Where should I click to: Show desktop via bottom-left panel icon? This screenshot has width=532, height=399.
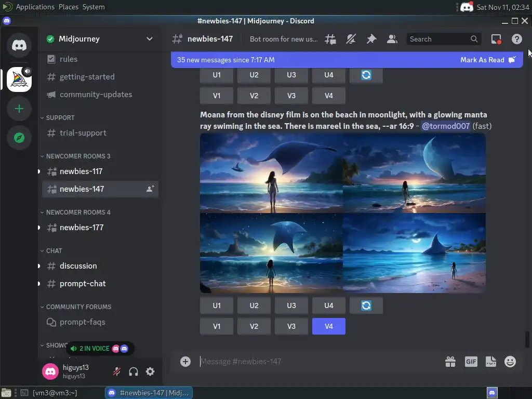(6, 393)
